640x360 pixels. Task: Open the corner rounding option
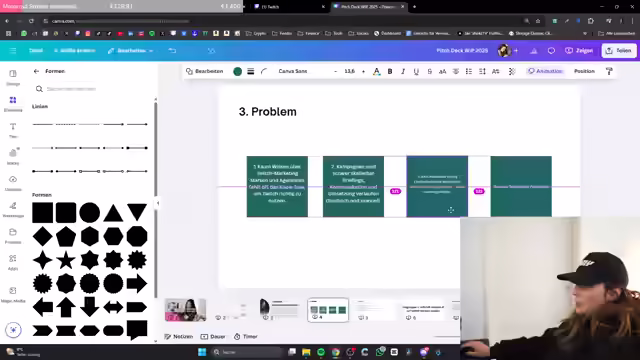tap(264, 71)
